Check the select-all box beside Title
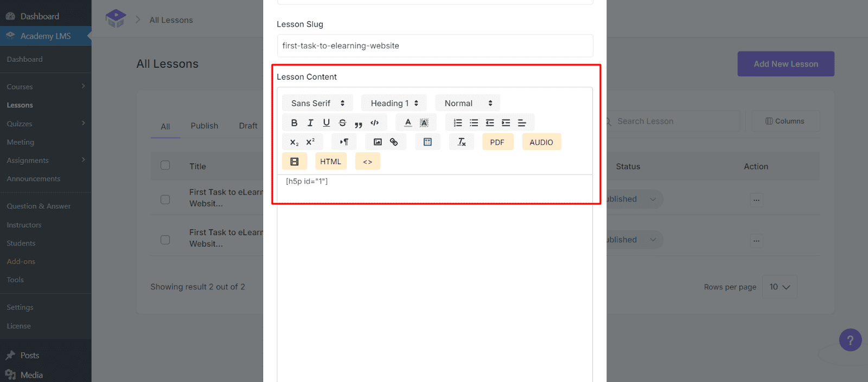This screenshot has height=382, width=868. pyautogui.click(x=165, y=165)
